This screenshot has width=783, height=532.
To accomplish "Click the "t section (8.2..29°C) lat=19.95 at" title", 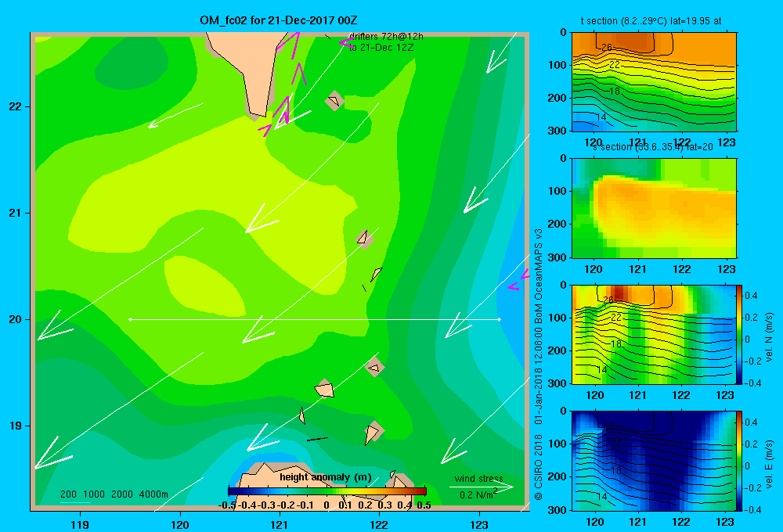I will (651, 21).
